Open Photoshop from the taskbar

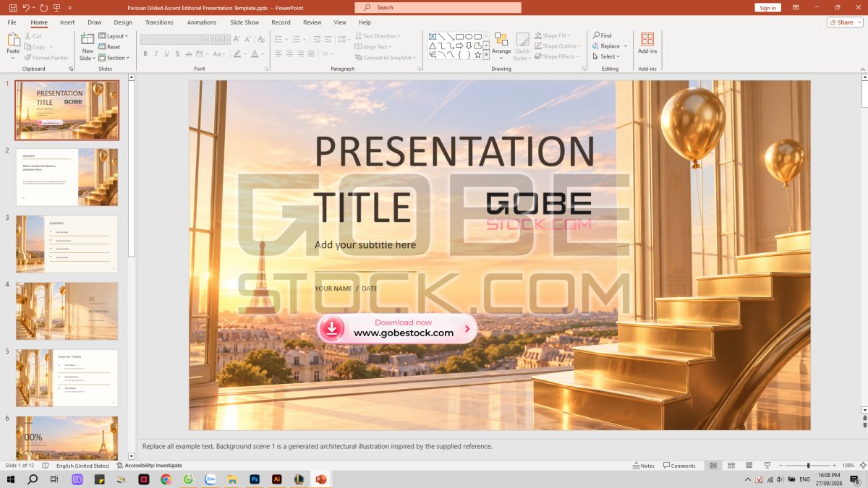click(x=255, y=479)
